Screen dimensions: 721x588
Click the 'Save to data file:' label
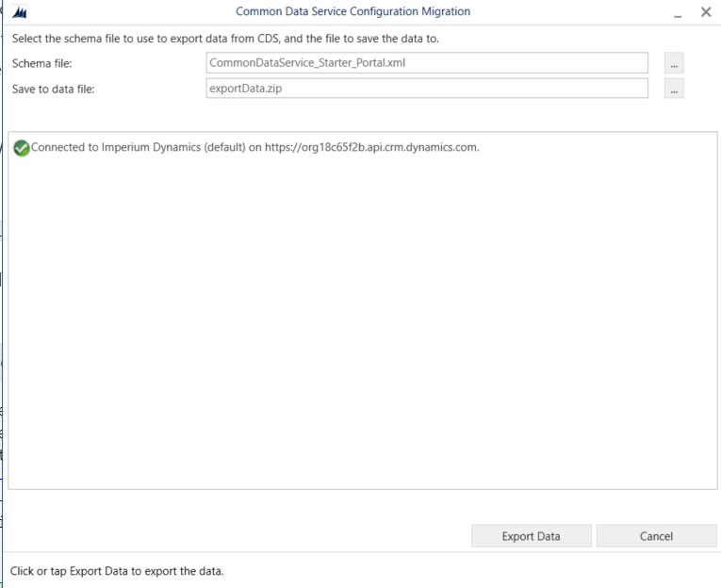(53, 90)
